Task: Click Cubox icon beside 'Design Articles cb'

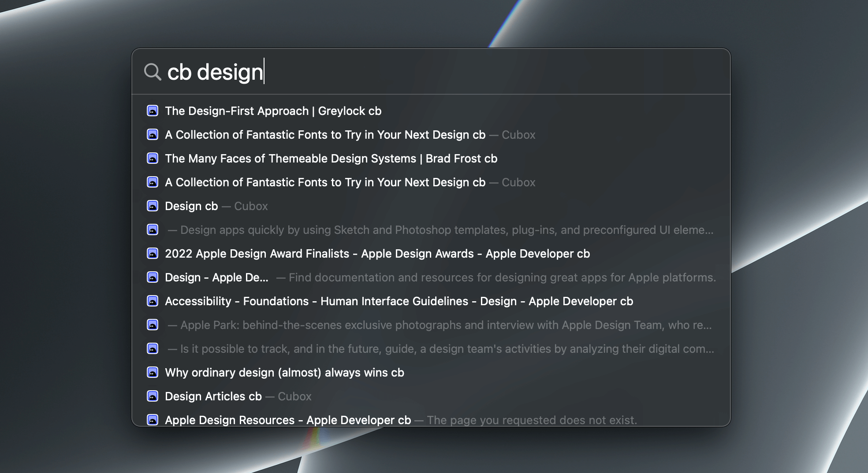Action: (x=153, y=396)
